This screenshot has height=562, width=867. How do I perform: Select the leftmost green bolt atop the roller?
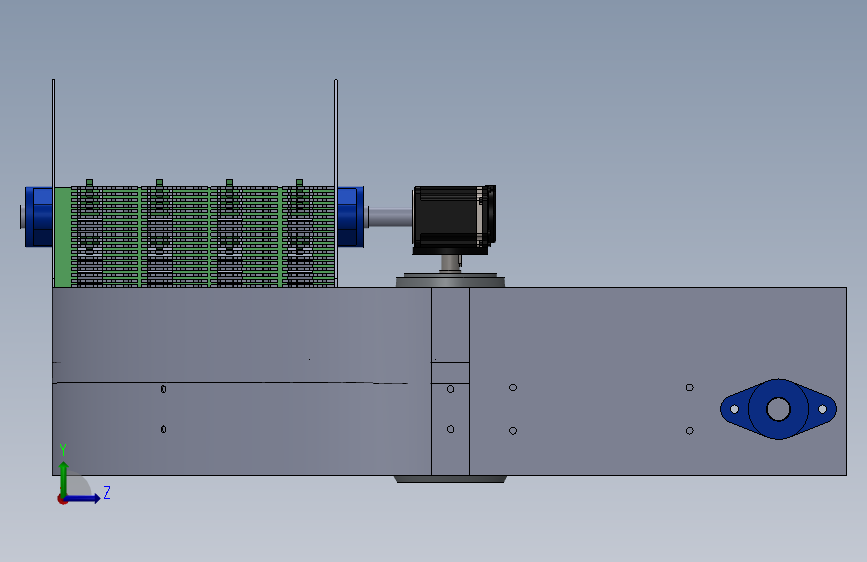(90, 183)
